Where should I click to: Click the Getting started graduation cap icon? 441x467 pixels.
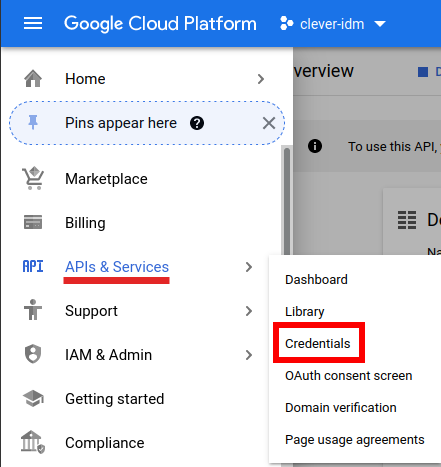(x=33, y=398)
